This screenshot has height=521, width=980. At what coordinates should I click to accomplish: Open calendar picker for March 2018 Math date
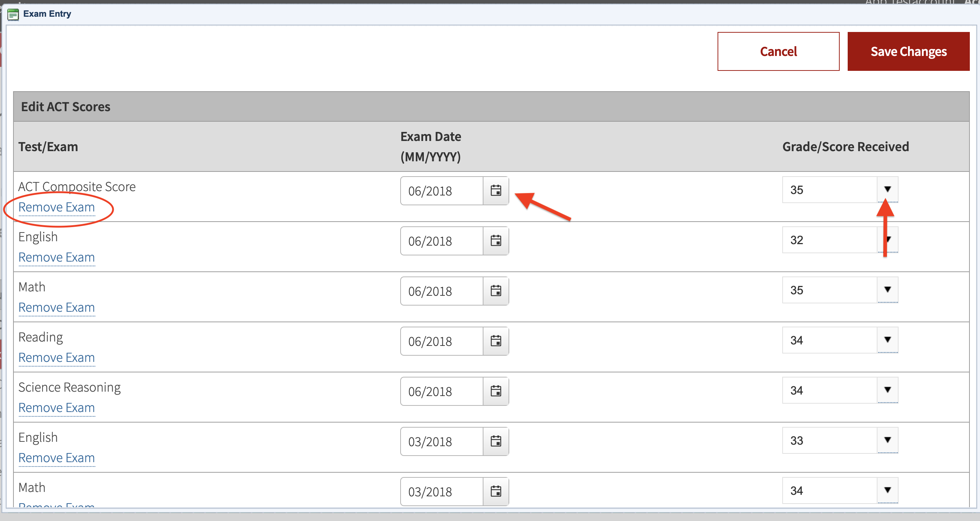click(x=496, y=491)
